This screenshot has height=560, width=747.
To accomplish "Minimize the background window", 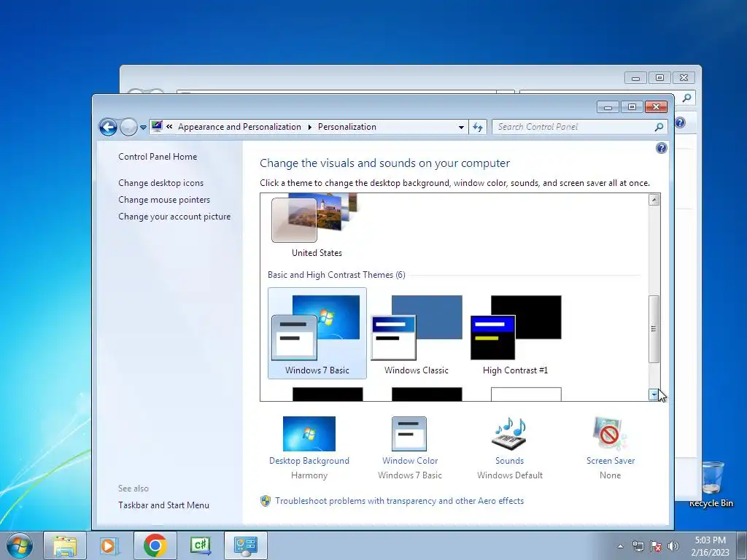I will point(635,77).
